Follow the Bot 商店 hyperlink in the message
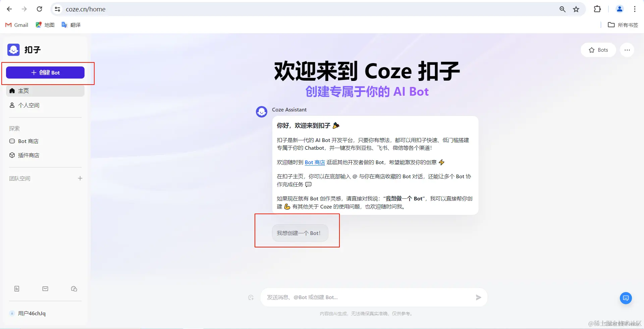This screenshot has height=329, width=644. 315,162
